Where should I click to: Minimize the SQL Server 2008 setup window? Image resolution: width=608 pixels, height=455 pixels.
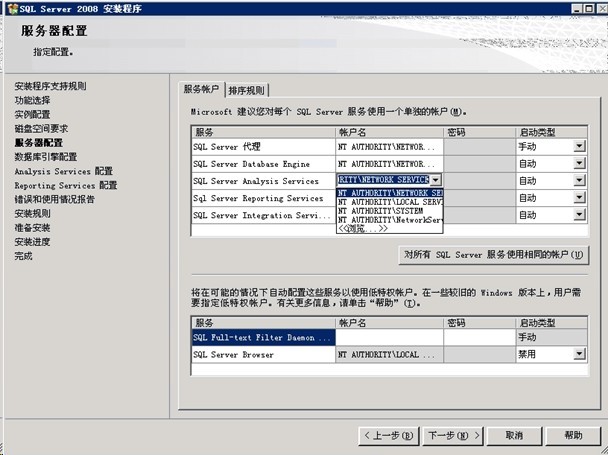577,9
